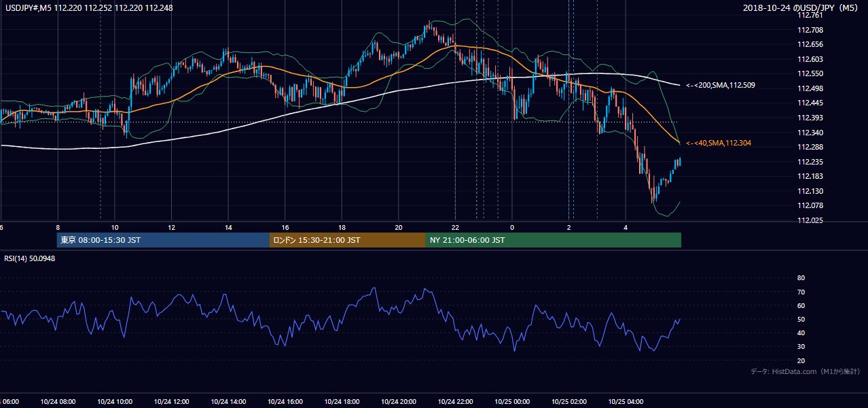Click the bottom time label 10/24 14:00
This screenshot has height=408, width=868.
(228, 402)
